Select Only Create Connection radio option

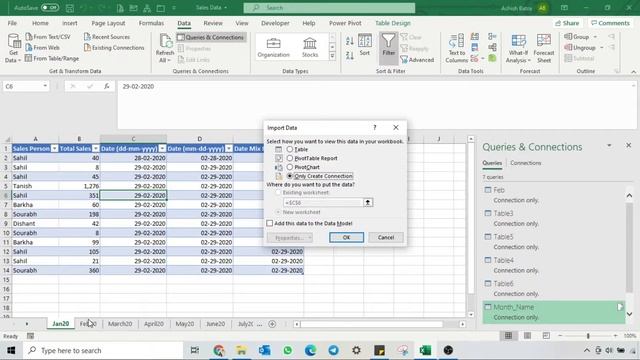(x=290, y=176)
